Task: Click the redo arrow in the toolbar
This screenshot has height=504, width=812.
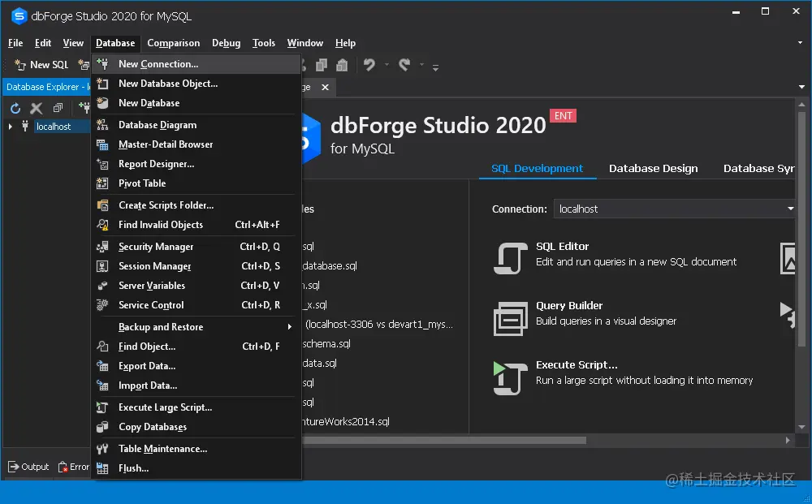Action: [404, 65]
